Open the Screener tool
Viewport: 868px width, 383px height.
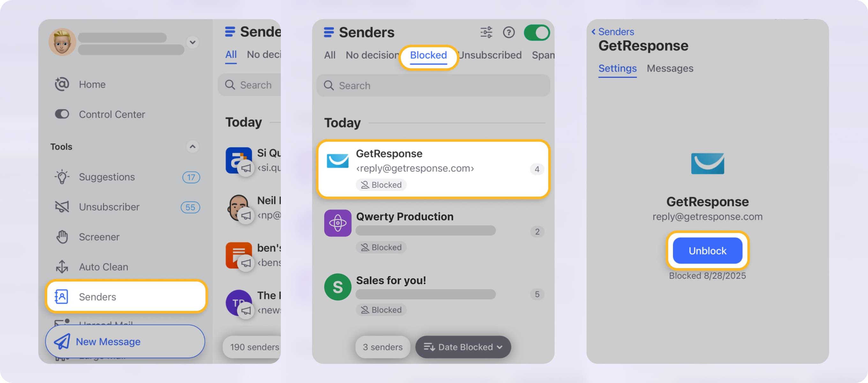click(x=99, y=237)
